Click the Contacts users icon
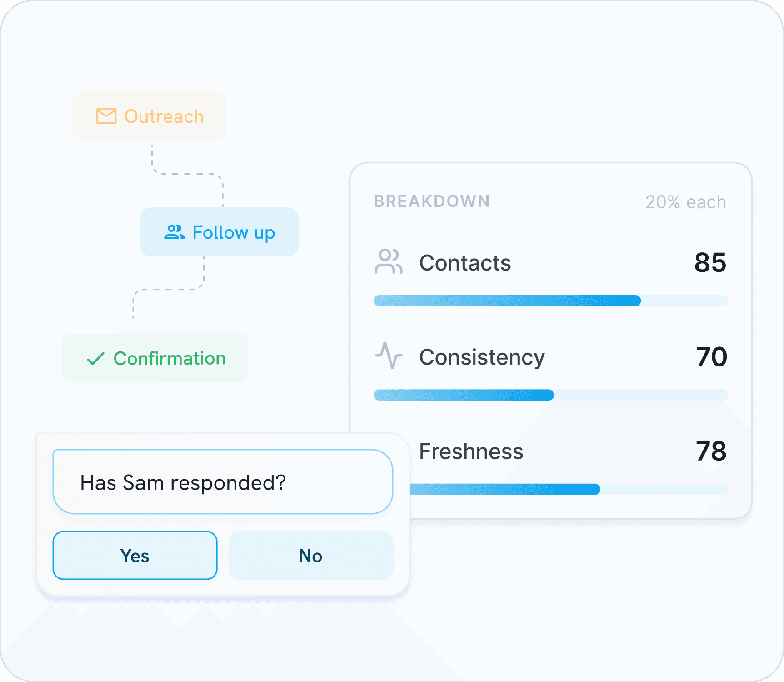The width and height of the screenshot is (784, 682). [389, 262]
